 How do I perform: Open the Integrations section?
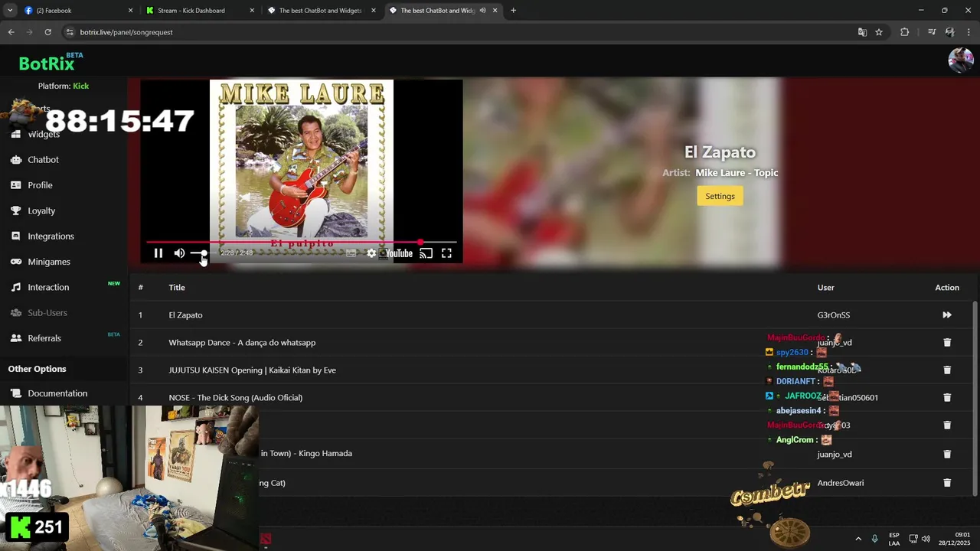click(x=51, y=236)
